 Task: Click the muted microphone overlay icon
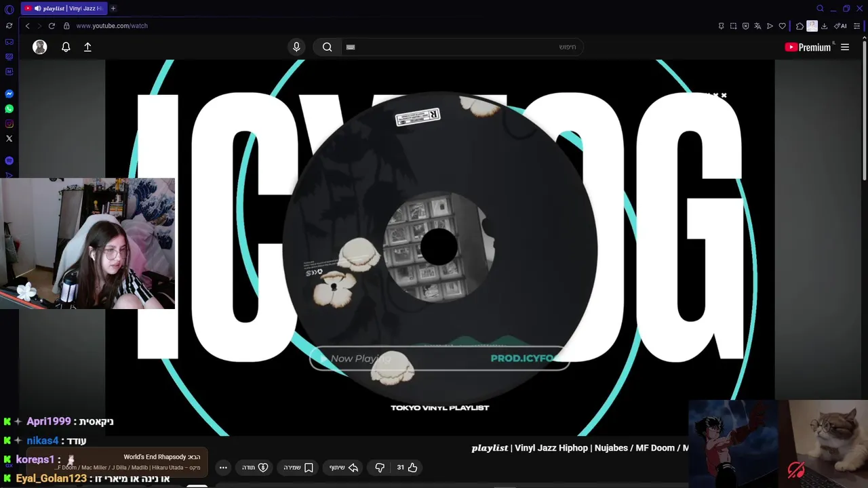coord(796,469)
